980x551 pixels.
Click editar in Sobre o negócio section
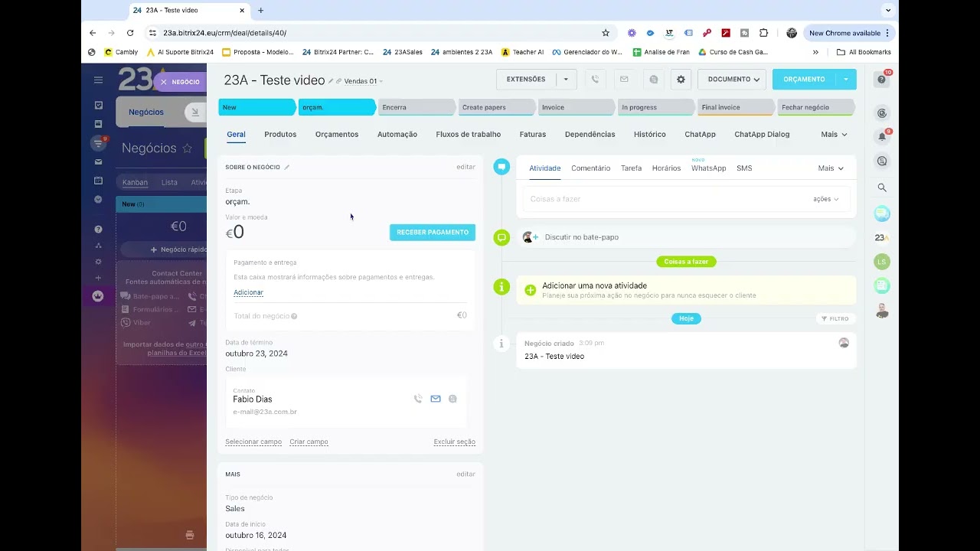(466, 167)
